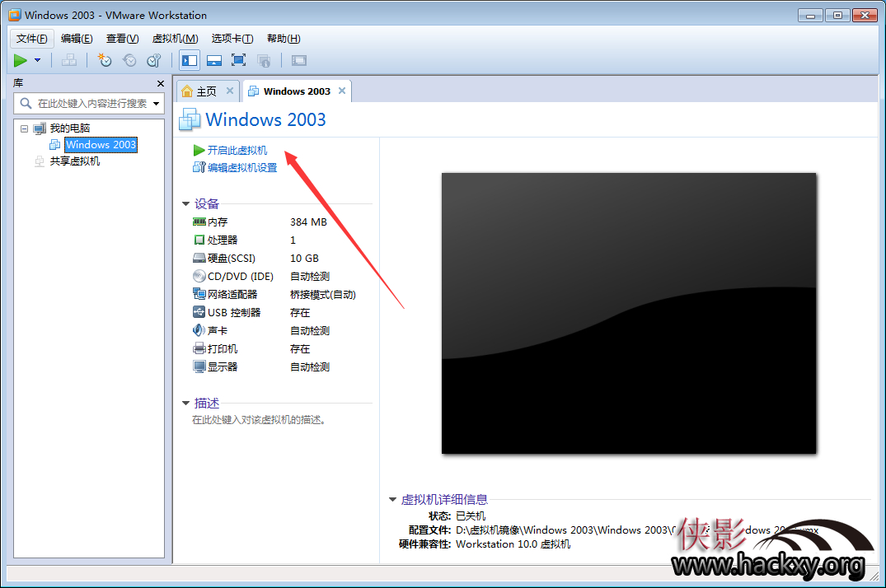Open the 文件(F) menu
The image size is (886, 588).
[31, 39]
